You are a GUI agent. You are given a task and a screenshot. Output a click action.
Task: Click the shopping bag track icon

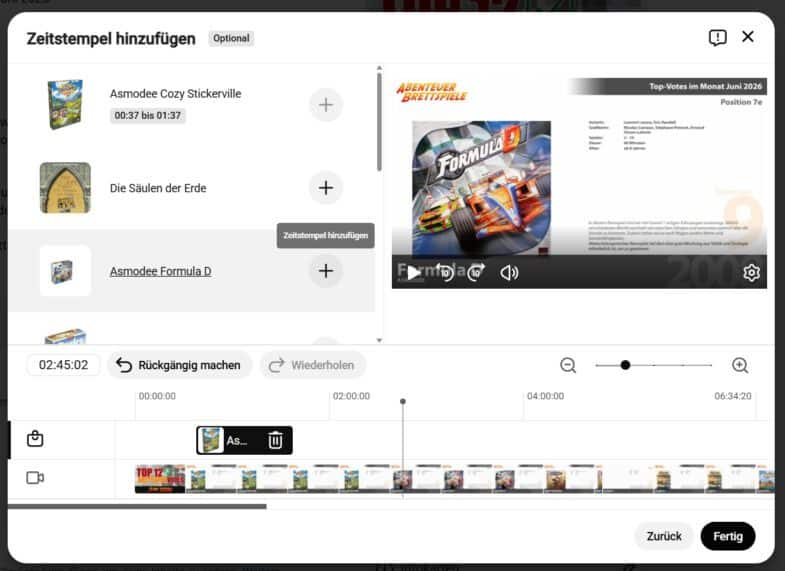tap(35, 439)
